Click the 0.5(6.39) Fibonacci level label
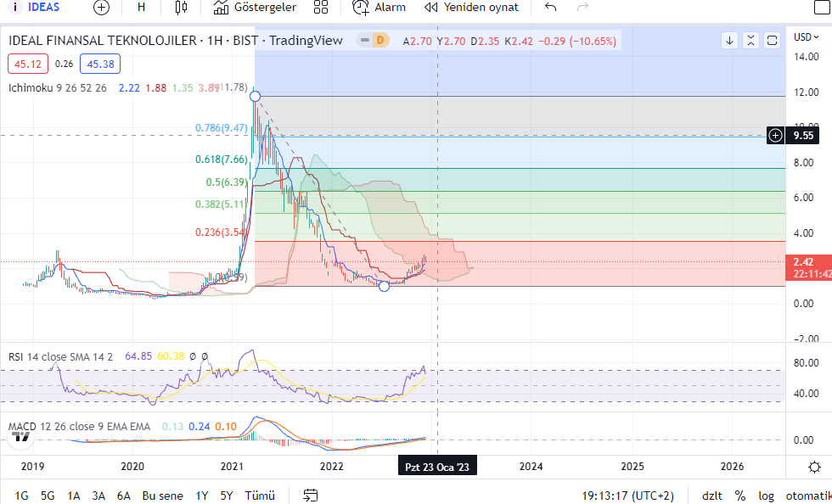Image resolution: width=832 pixels, height=504 pixels. (227, 182)
